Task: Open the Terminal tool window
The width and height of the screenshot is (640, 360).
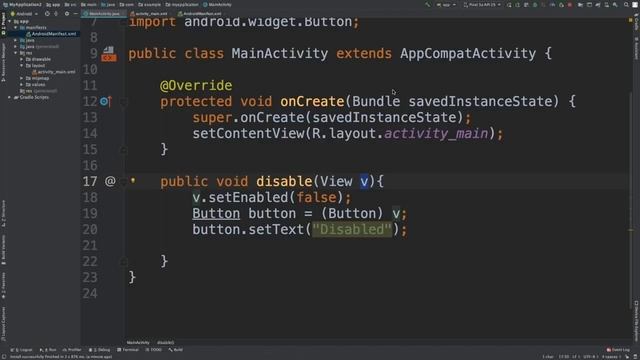Action: 128,350
